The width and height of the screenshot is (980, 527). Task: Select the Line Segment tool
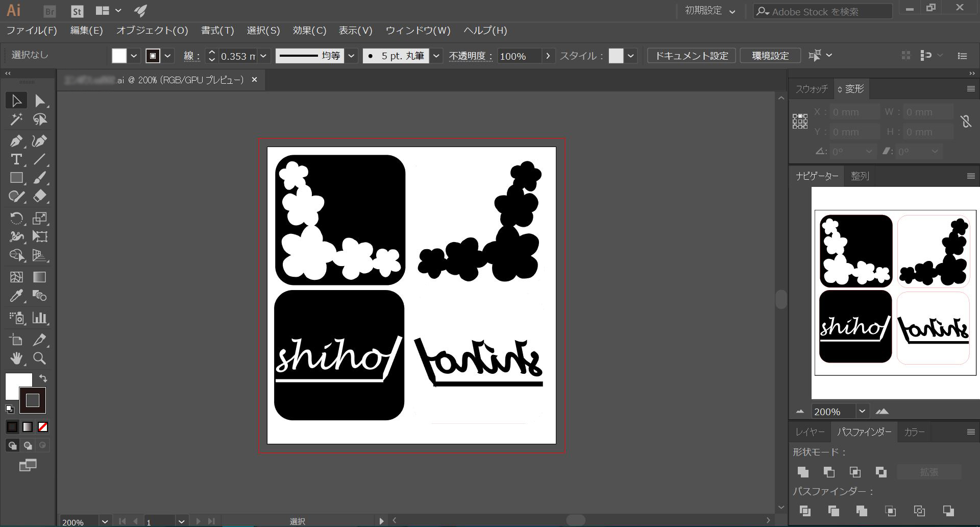tap(40, 159)
